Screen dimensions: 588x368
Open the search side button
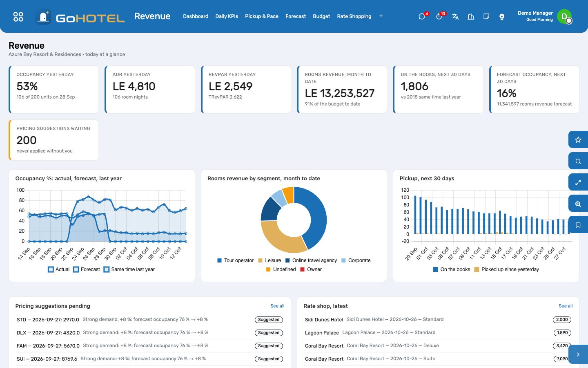578,161
